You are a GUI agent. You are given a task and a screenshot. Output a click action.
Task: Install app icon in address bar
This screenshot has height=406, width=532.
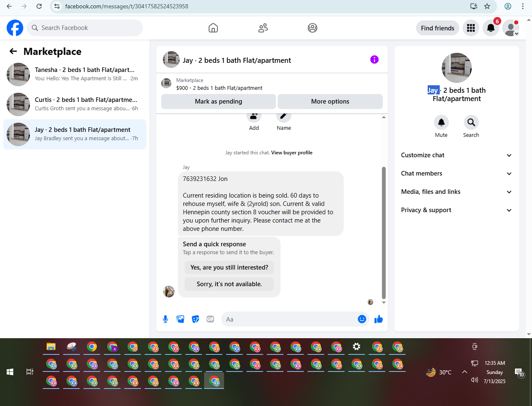[474, 6]
